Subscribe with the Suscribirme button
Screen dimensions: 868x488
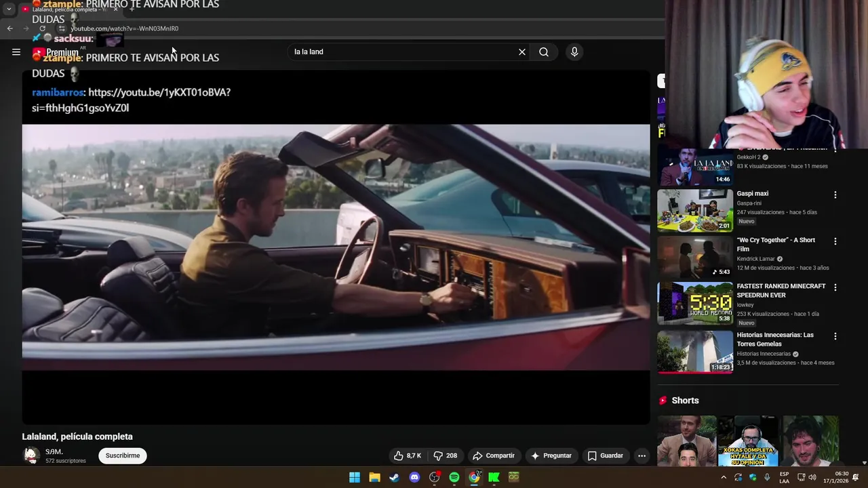click(123, 455)
